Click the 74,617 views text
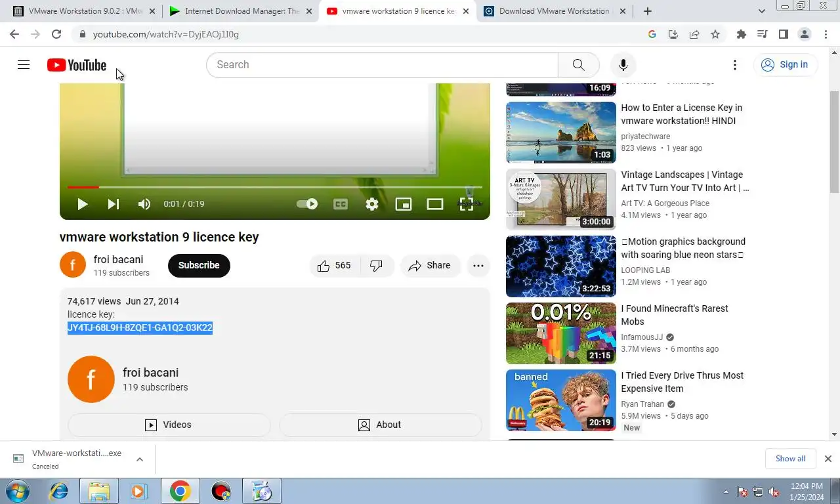 pyautogui.click(x=94, y=301)
